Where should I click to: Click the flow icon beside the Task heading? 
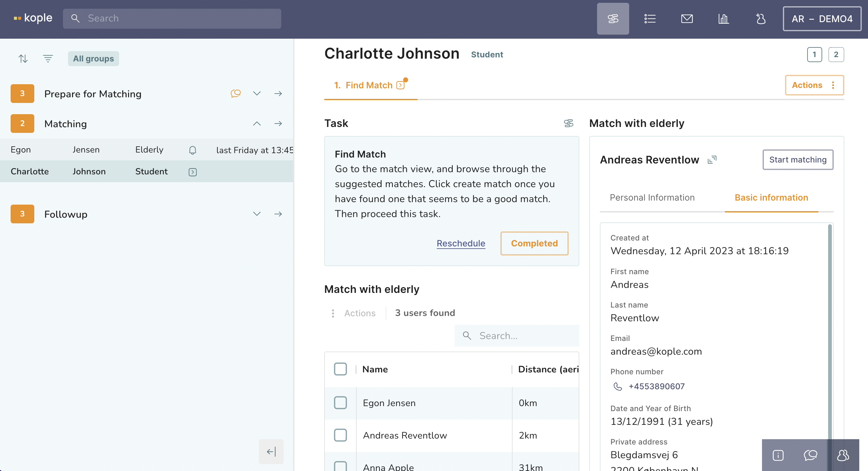[569, 124]
